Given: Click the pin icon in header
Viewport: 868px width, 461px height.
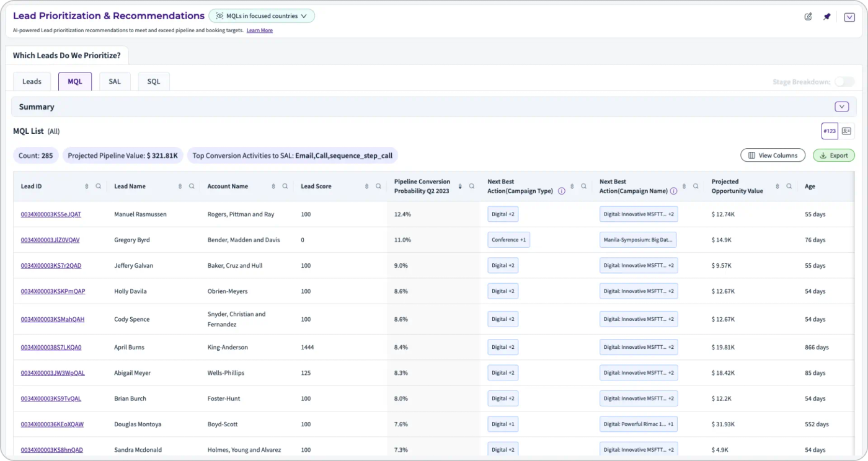Looking at the screenshot, I should click(x=826, y=17).
